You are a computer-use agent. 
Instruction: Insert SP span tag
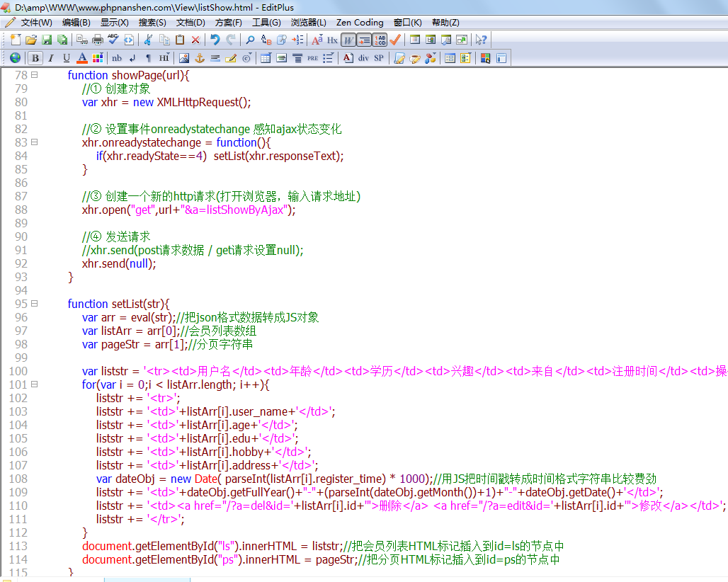[379, 58]
